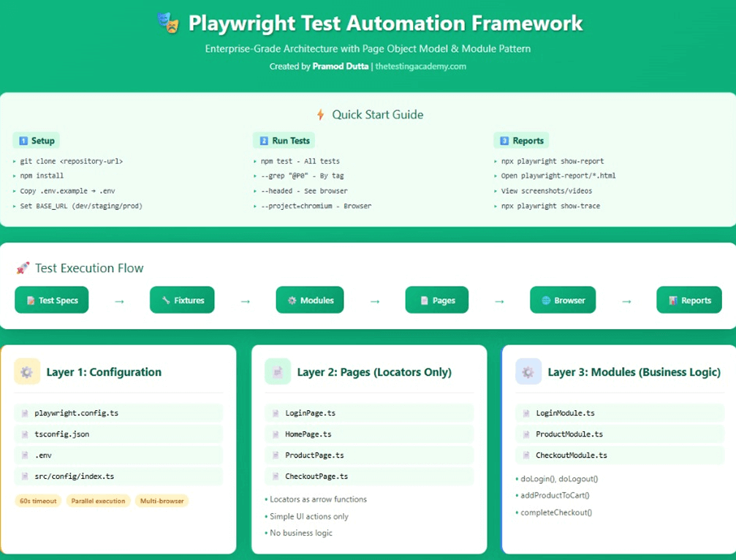Click the rocket icon beside Test Execution Flow

pos(23,268)
